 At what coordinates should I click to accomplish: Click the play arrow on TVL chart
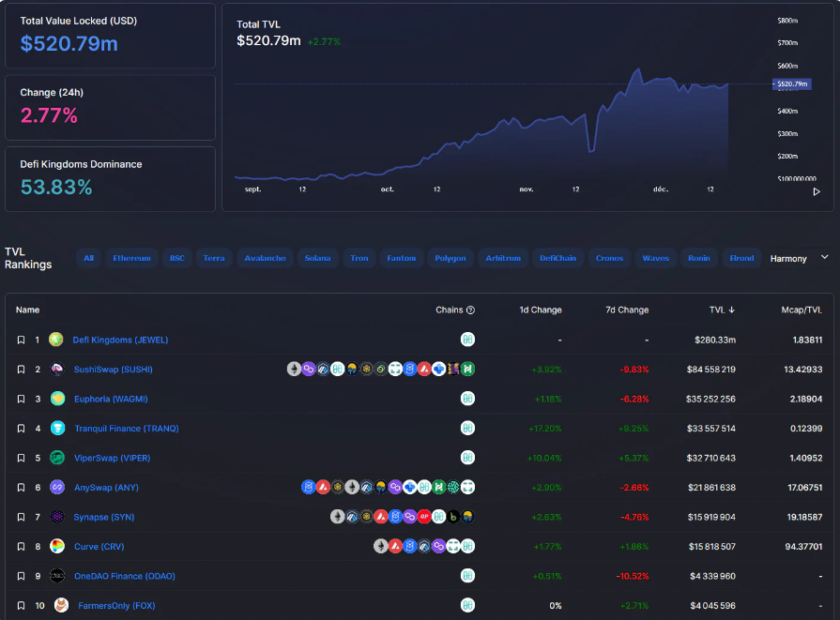pos(816,191)
